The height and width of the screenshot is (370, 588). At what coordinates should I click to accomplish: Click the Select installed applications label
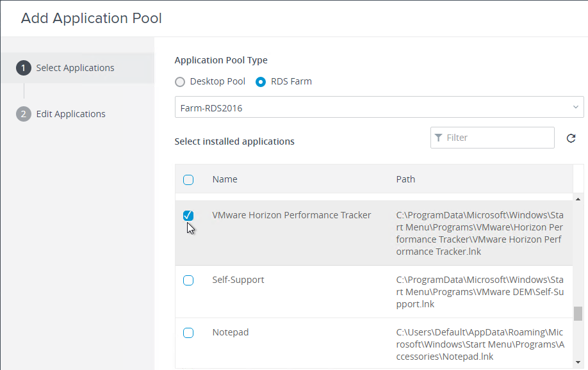(234, 141)
